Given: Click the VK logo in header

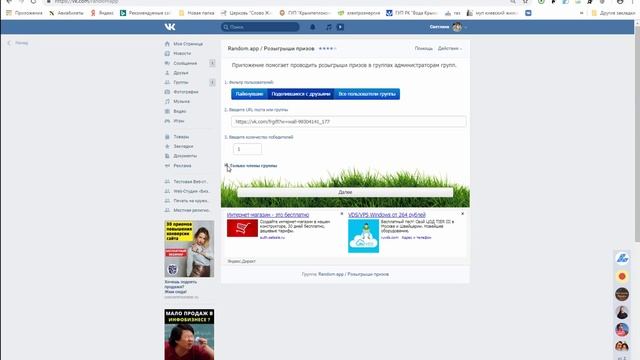Looking at the screenshot, I should click(170, 27).
